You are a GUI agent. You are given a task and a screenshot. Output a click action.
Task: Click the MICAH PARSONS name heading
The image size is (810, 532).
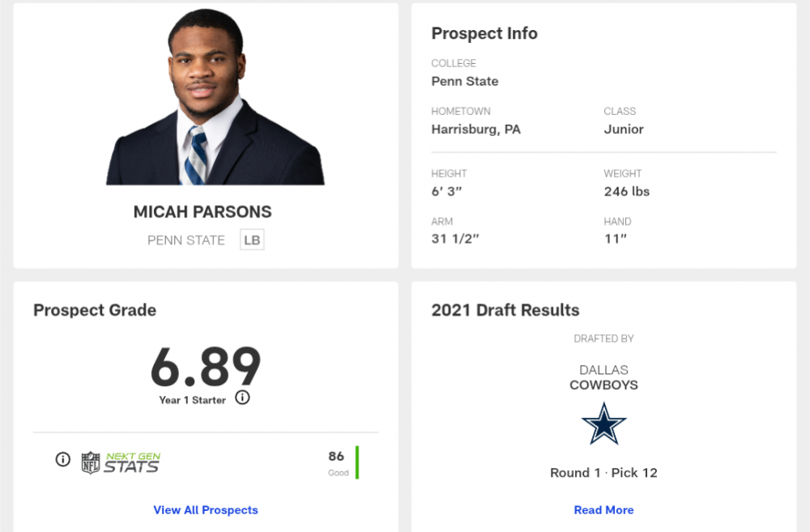[202, 212]
